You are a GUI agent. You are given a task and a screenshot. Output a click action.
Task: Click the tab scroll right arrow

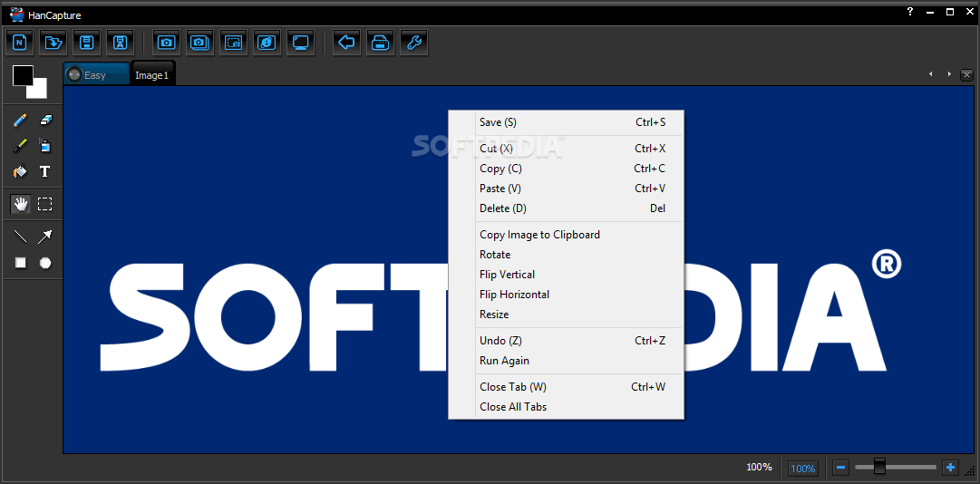coord(949,74)
